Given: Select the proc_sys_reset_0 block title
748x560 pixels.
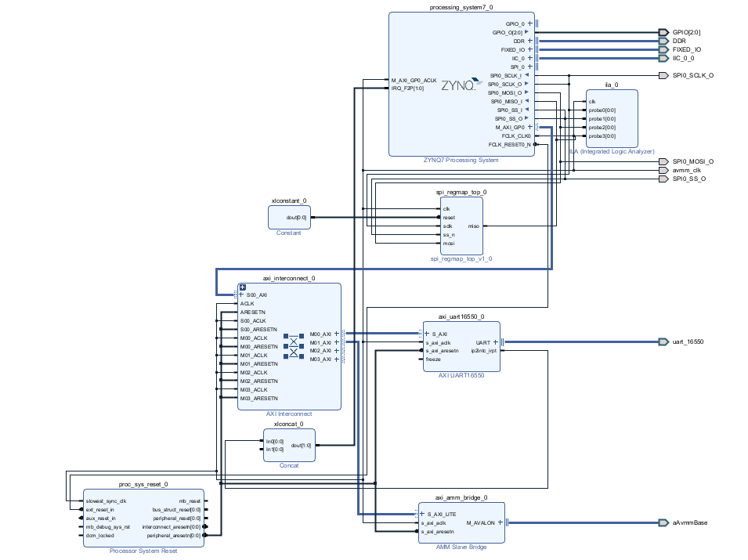Looking at the screenshot, I should click(x=143, y=484).
